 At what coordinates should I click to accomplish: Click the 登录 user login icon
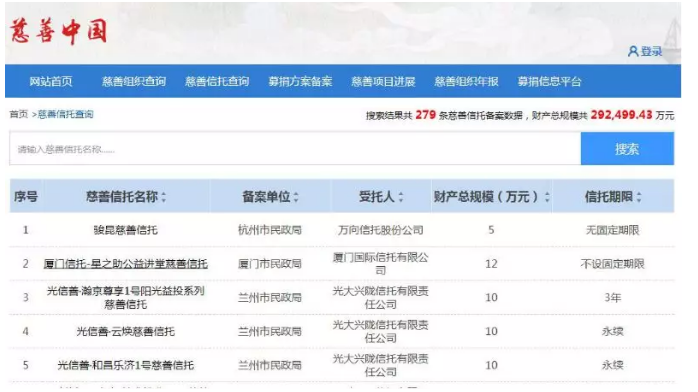pyautogui.click(x=633, y=52)
